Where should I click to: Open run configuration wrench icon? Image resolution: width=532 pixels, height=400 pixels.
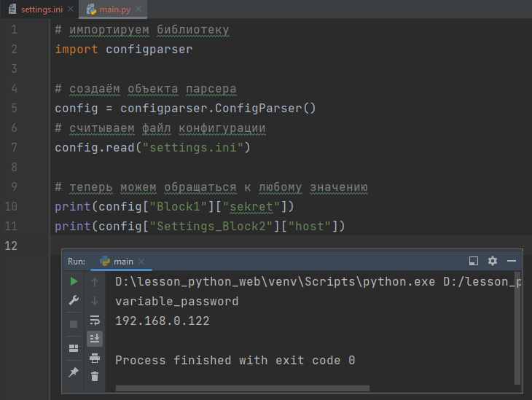(x=74, y=300)
